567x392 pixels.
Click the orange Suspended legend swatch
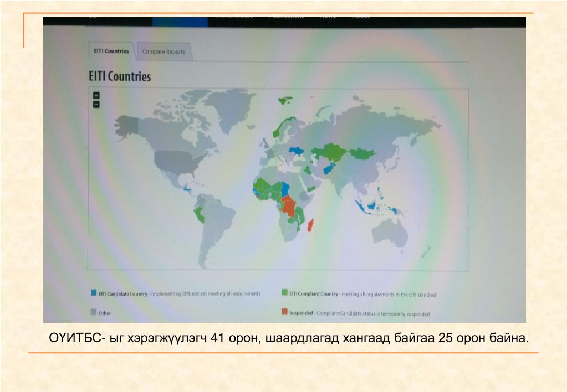pyautogui.click(x=284, y=312)
